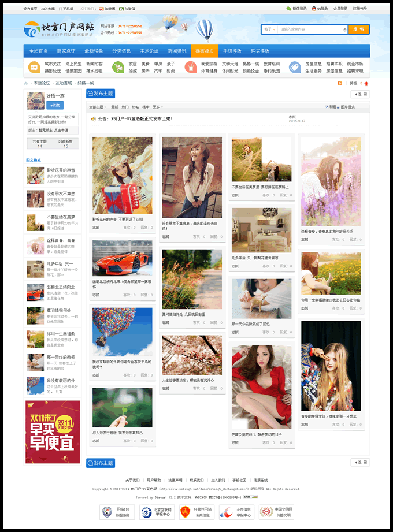Open the 手机模版 nav tab
Screen dimensions: 393x532
tap(232, 51)
